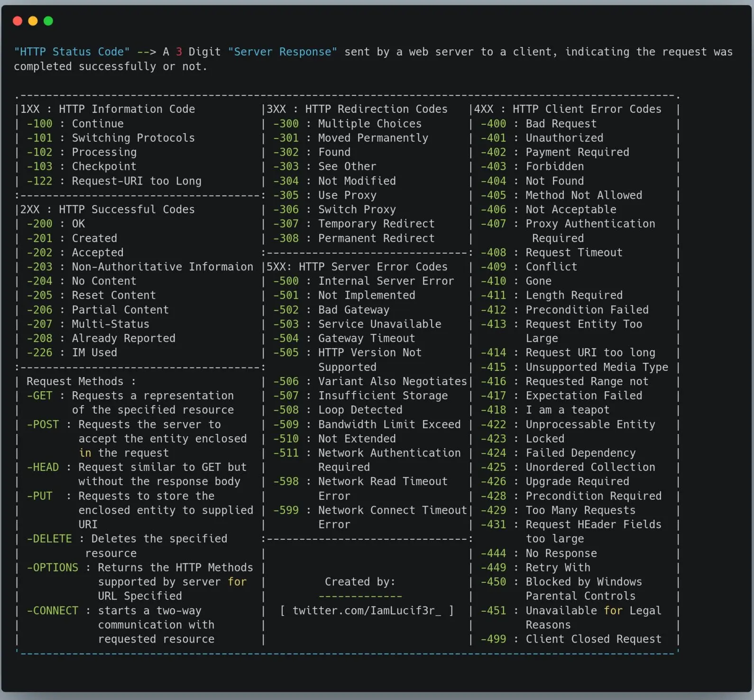Viewport: 754px width, 700px height.
Task: Click the -HEAD request method label
Action: [43, 468]
